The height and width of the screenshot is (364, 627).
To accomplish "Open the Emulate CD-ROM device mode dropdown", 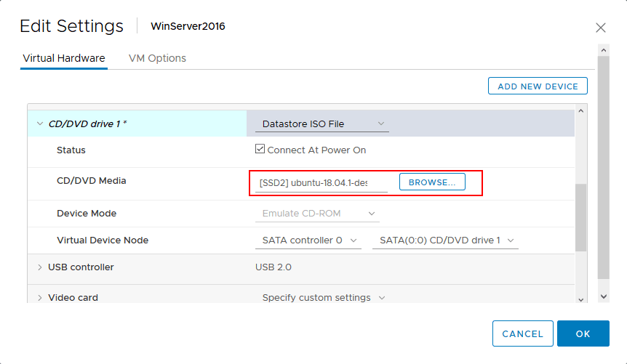I will tap(317, 214).
